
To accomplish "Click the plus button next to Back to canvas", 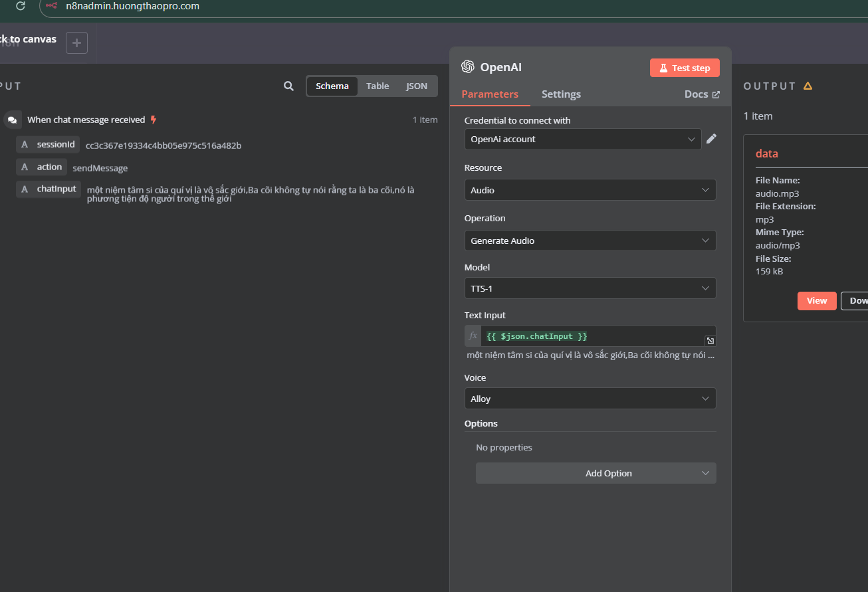I will point(77,43).
